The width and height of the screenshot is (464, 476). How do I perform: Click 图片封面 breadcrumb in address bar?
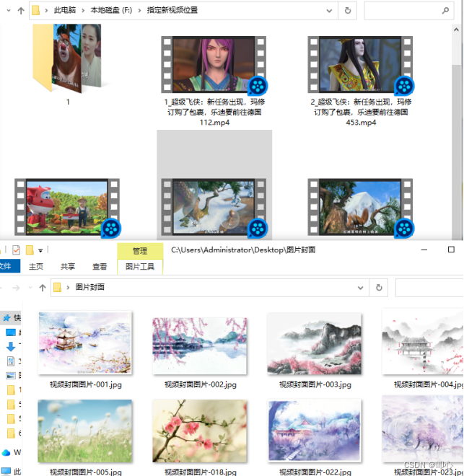pyautogui.click(x=90, y=287)
